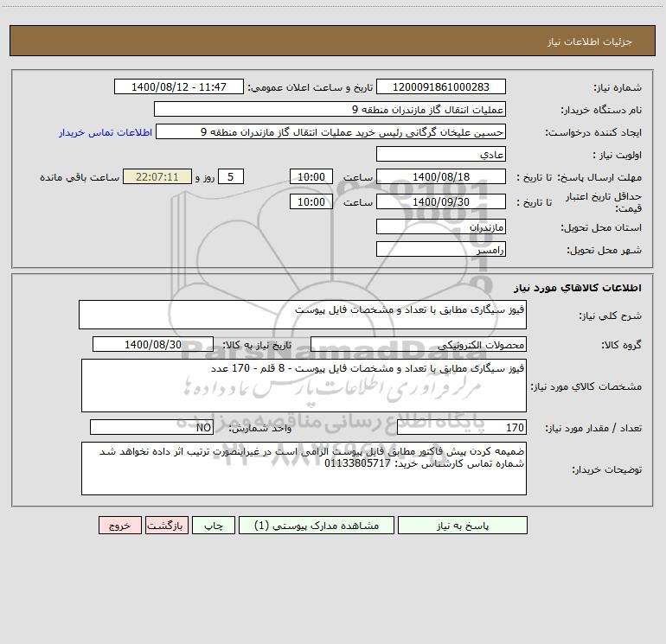Click the quantity field 170
Viewport: 666px width, 644px height.
pos(462,428)
